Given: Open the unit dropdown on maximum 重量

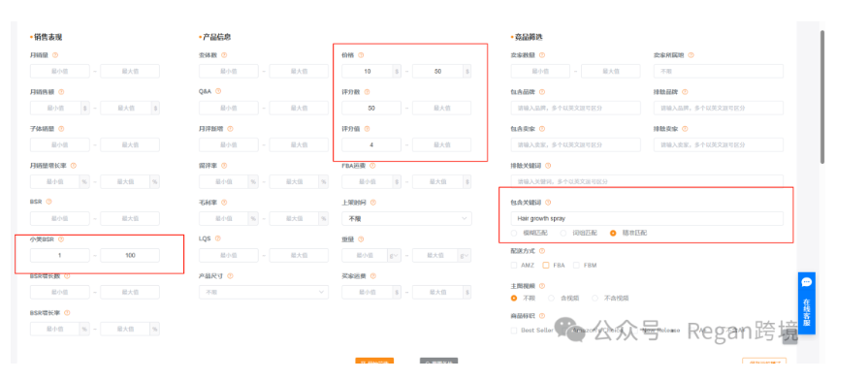Looking at the screenshot, I should tap(465, 256).
